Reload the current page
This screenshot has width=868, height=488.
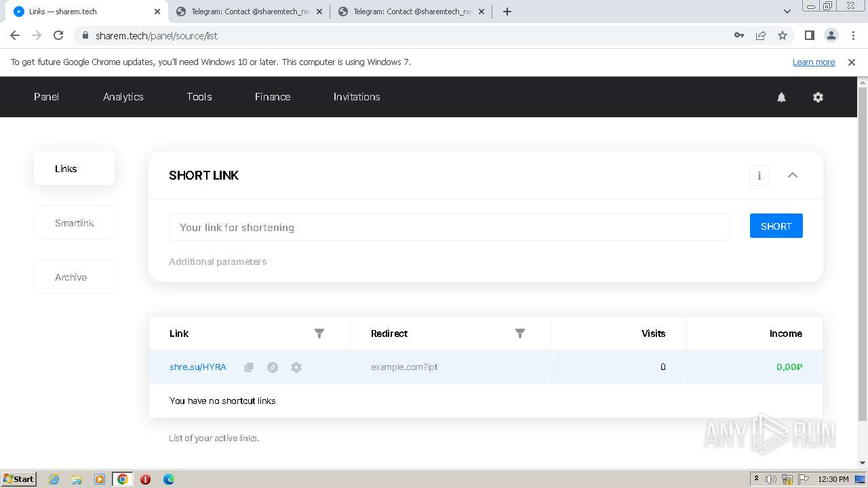pos(58,35)
